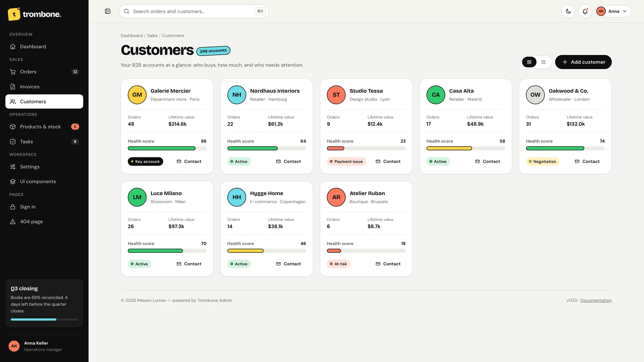Open Products & stock section

coord(44,127)
